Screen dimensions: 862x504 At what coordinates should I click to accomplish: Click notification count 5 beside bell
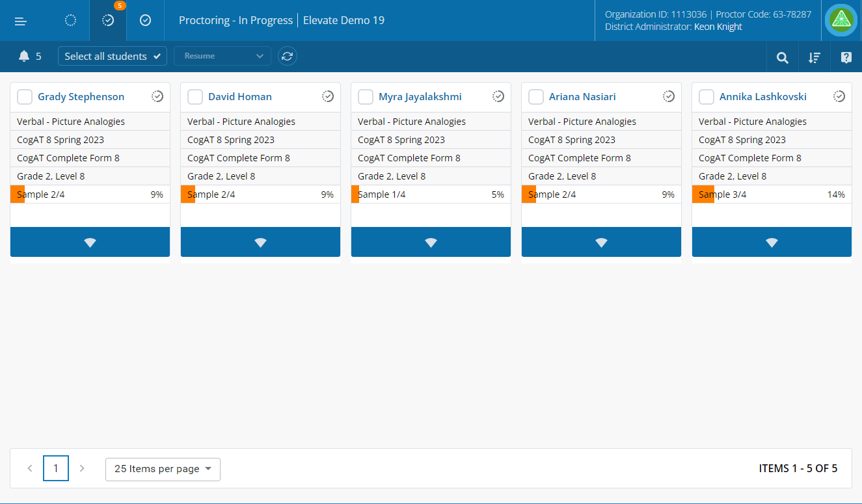[38, 57]
